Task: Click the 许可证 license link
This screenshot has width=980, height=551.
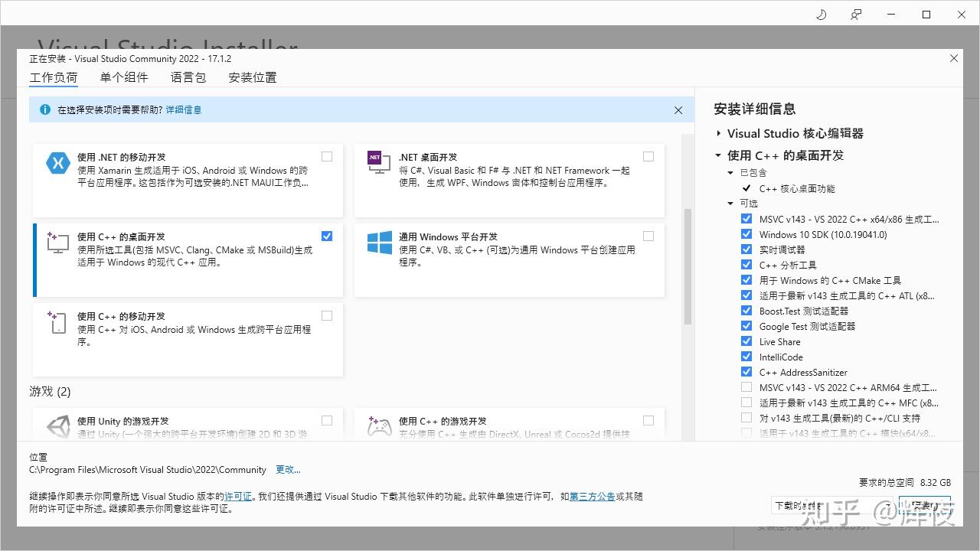Action: point(238,496)
